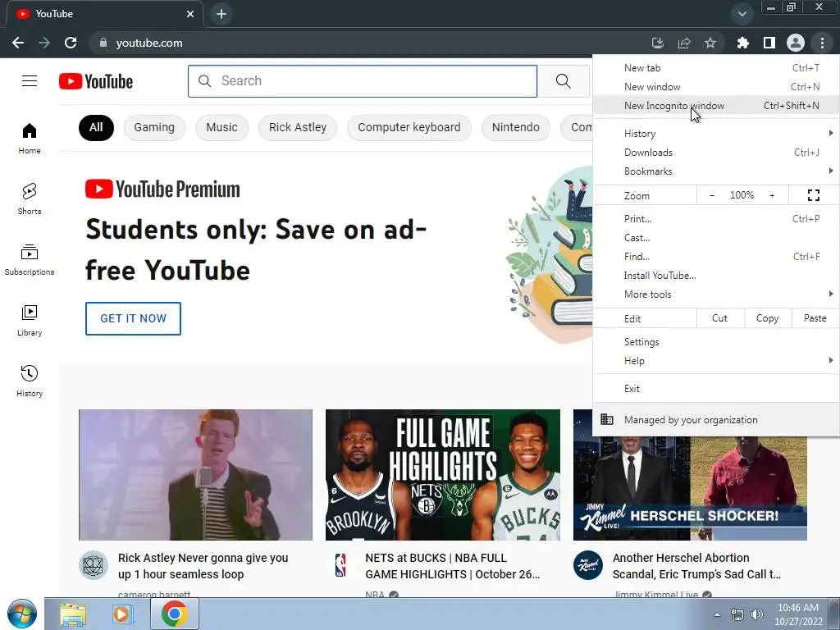The image size is (840, 630).
Task: Click the padlock site info icon
Action: pos(103,43)
